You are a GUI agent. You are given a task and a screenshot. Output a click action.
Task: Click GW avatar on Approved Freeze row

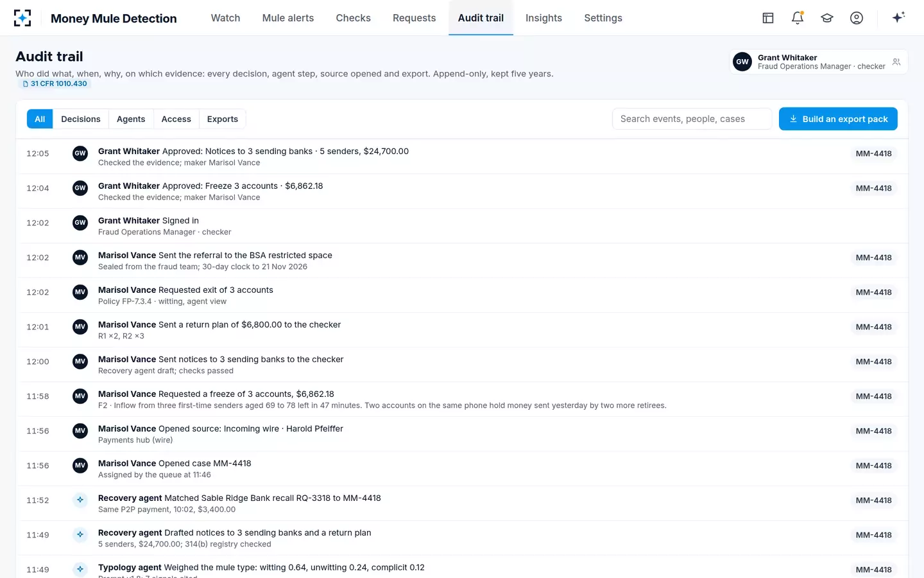80,188
